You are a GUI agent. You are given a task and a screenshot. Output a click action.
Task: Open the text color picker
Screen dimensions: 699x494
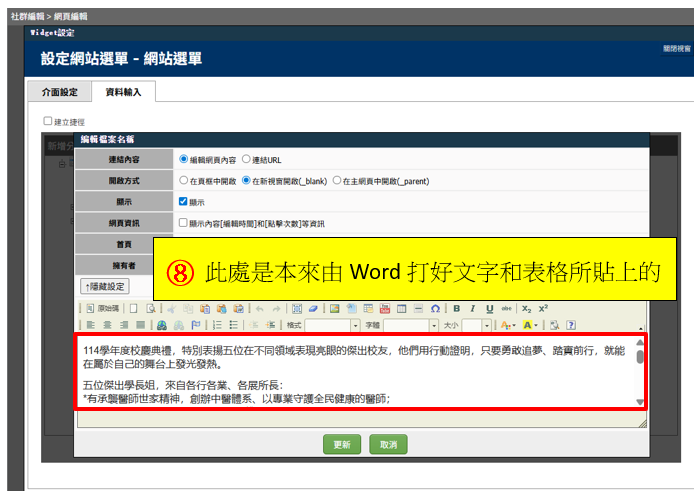click(508, 325)
